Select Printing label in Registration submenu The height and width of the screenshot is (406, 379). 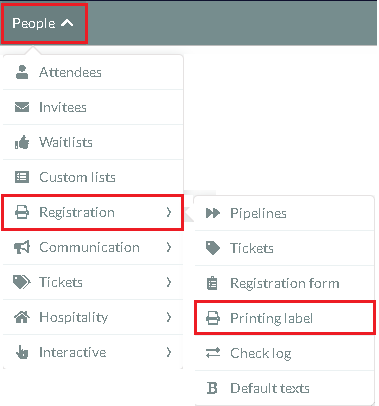pos(285,318)
